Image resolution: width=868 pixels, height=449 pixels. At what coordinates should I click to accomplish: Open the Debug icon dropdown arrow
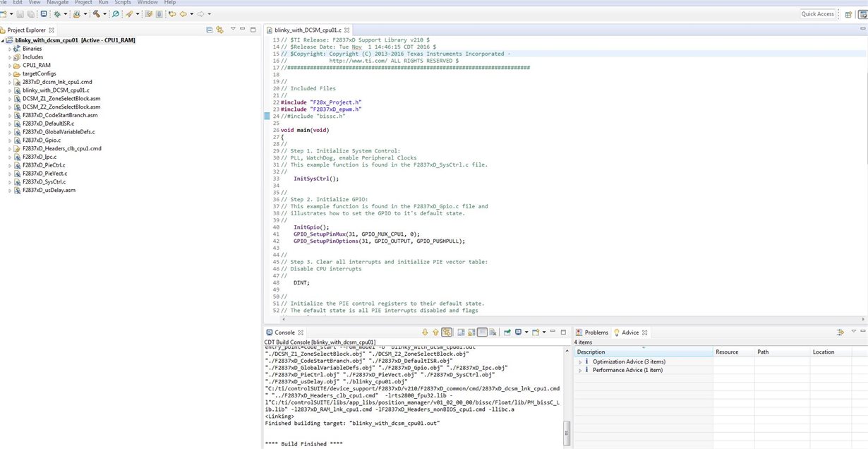tap(66, 14)
